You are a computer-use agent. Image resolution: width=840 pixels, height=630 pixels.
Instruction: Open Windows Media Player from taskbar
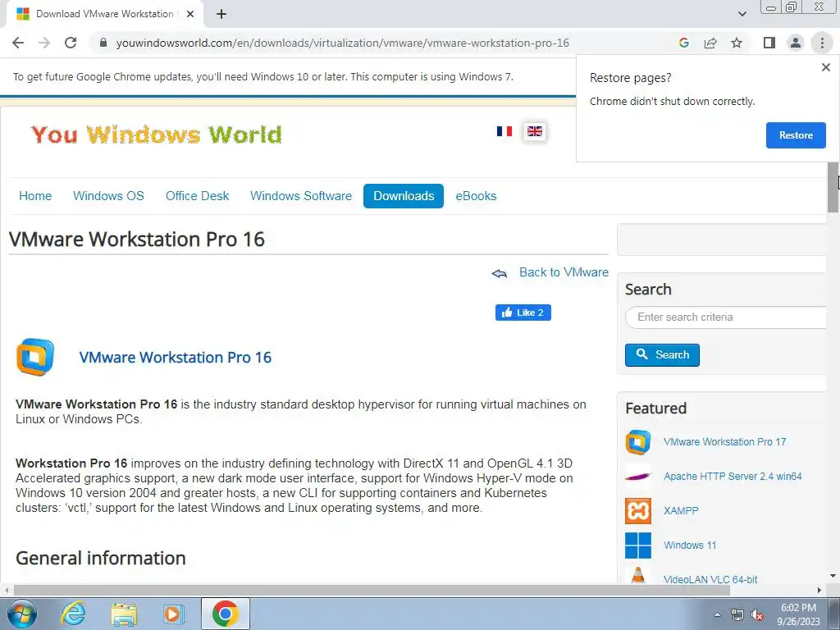pyautogui.click(x=173, y=614)
